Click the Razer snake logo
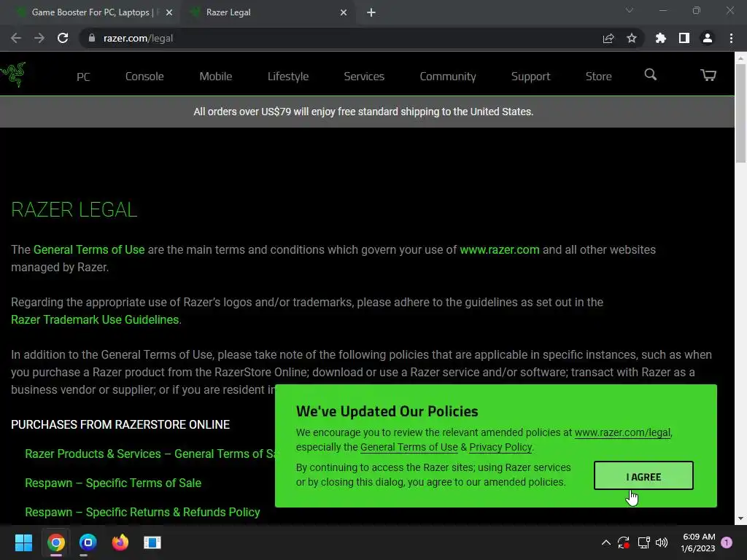 (x=13, y=74)
